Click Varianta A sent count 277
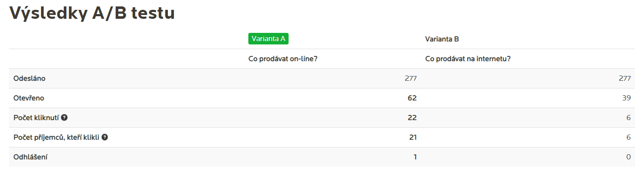 click(x=410, y=79)
